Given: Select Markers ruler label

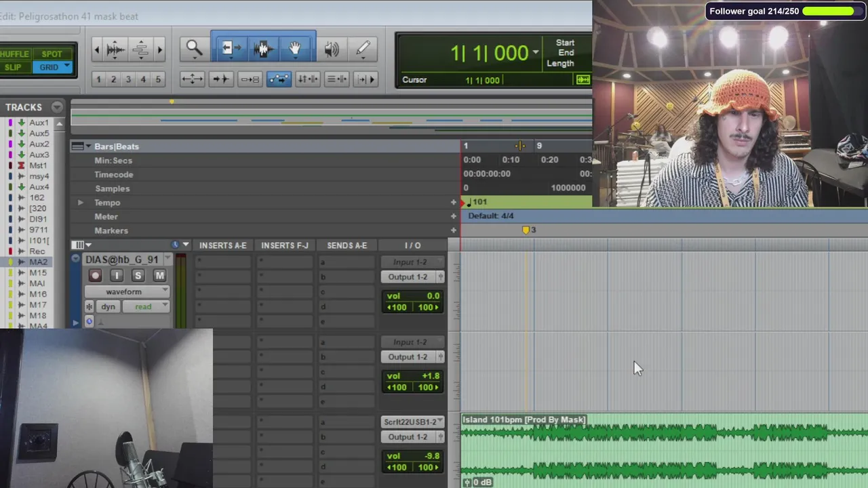Looking at the screenshot, I should click(111, 231).
